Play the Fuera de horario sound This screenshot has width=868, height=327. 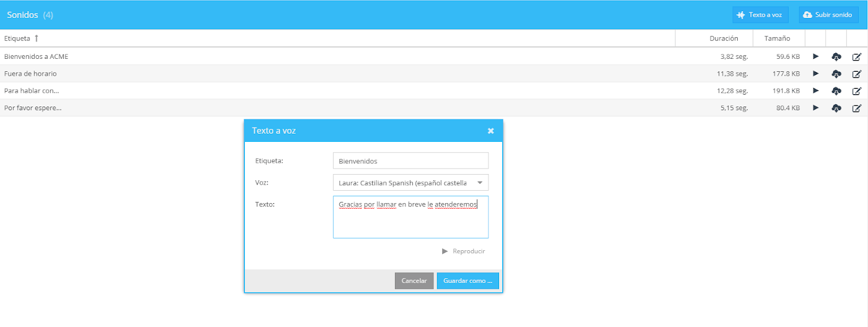pos(815,74)
